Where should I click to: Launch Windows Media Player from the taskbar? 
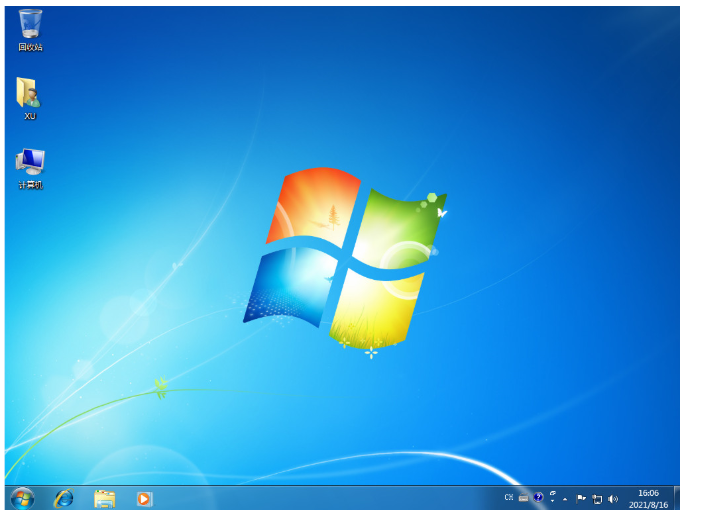tap(144, 498)
